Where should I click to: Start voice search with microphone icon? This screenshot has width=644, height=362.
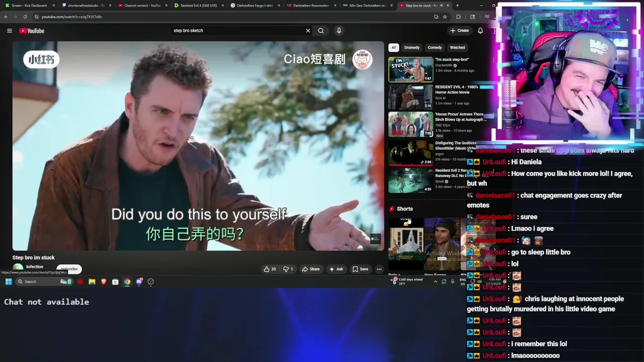coord(339,31)
